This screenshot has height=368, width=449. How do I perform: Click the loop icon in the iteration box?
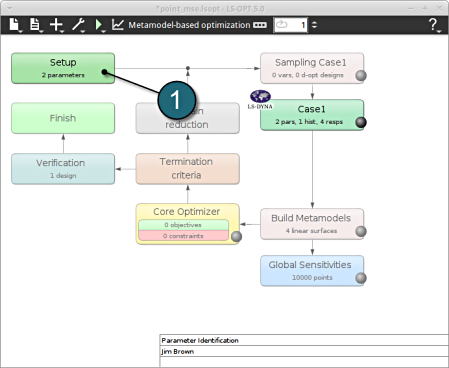click(282, 24)
